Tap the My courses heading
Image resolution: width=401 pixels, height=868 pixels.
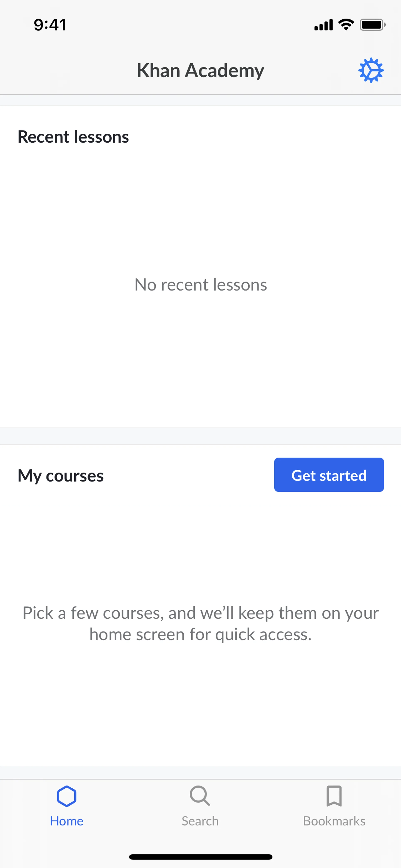pos(61,475)
